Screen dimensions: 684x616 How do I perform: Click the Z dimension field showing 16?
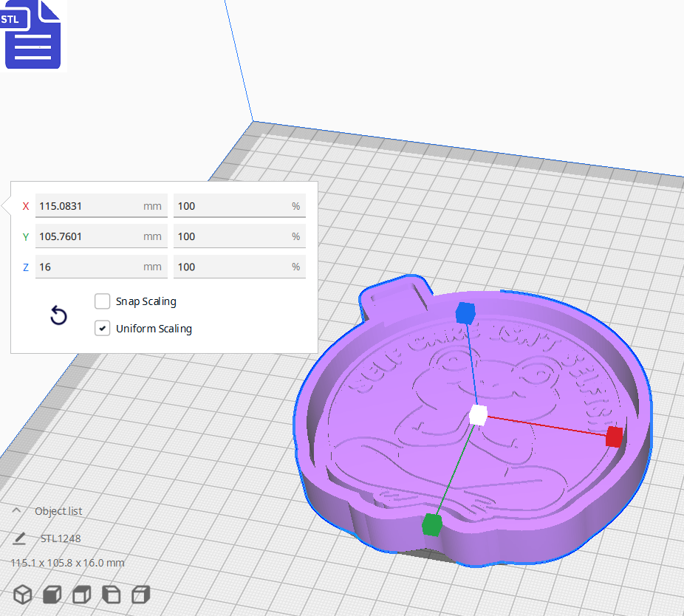pos(101,266)
